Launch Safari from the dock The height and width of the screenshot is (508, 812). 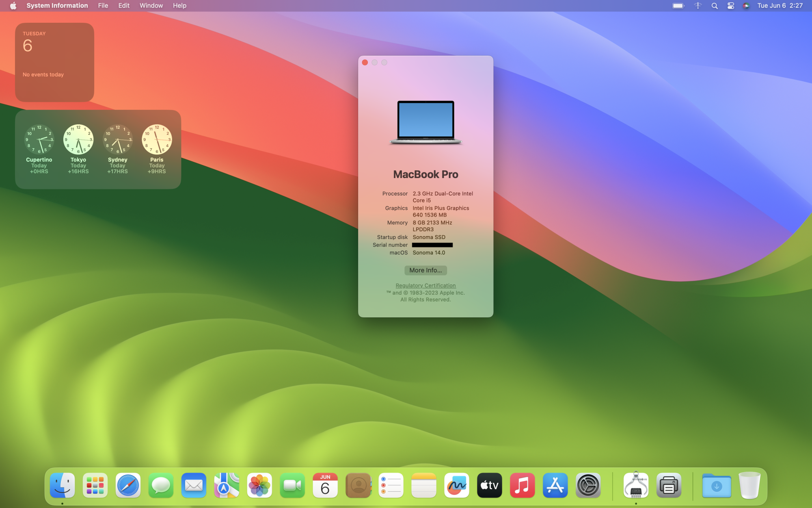[x=128, y=485]
